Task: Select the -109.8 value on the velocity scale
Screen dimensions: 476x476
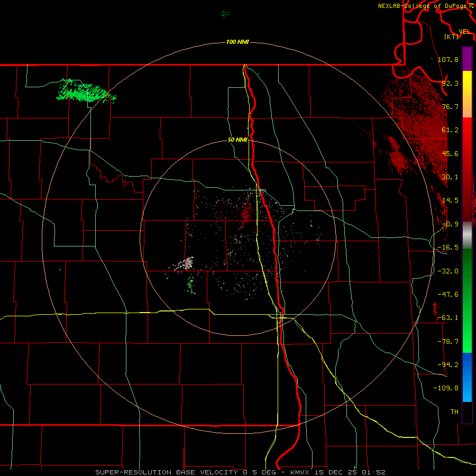Action: [446, 388]
